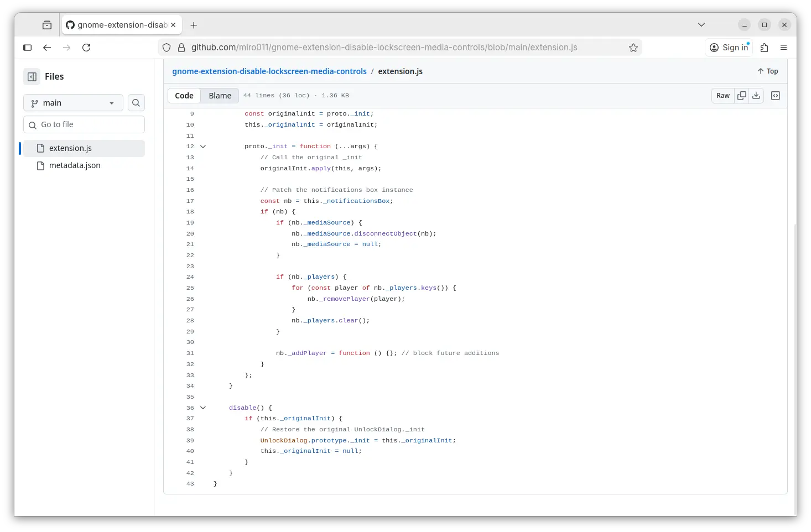This screenshot has width=811, height=532.
Task: Open the main branch dropdown
Action: click(73, 103)
